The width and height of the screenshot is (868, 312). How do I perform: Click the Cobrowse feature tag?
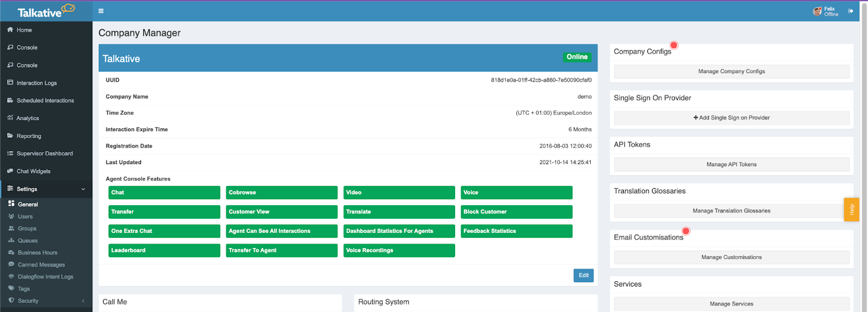(282, 192)
